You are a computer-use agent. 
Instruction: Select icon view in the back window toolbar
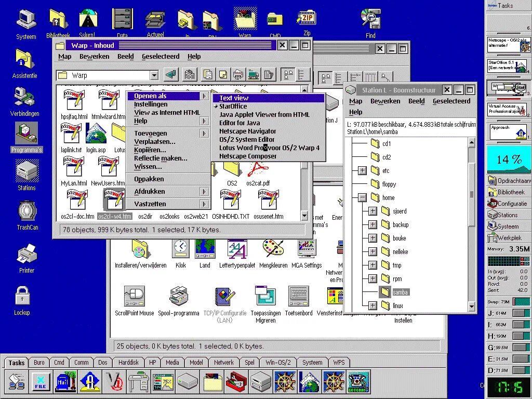[326, 78]
